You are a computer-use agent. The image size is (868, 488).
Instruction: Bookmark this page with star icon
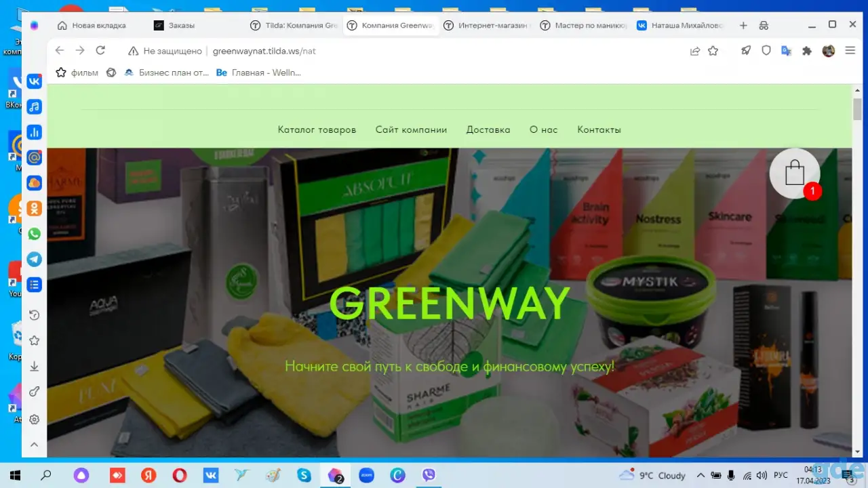tap(713, 51)
